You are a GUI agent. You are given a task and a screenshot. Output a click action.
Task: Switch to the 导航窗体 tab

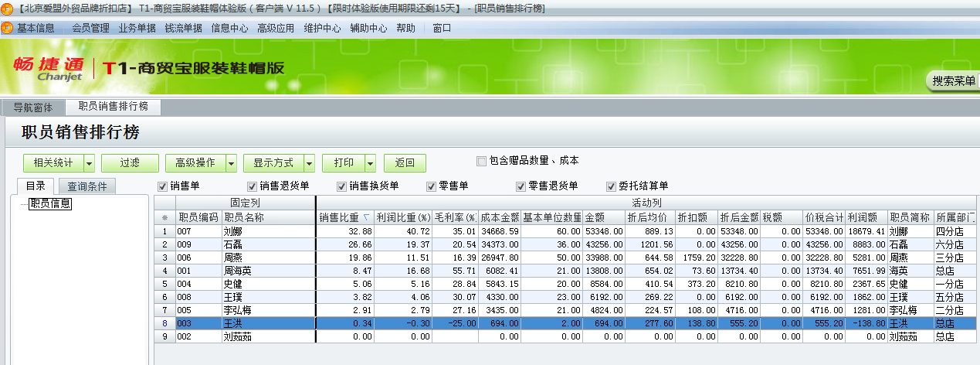33,107
